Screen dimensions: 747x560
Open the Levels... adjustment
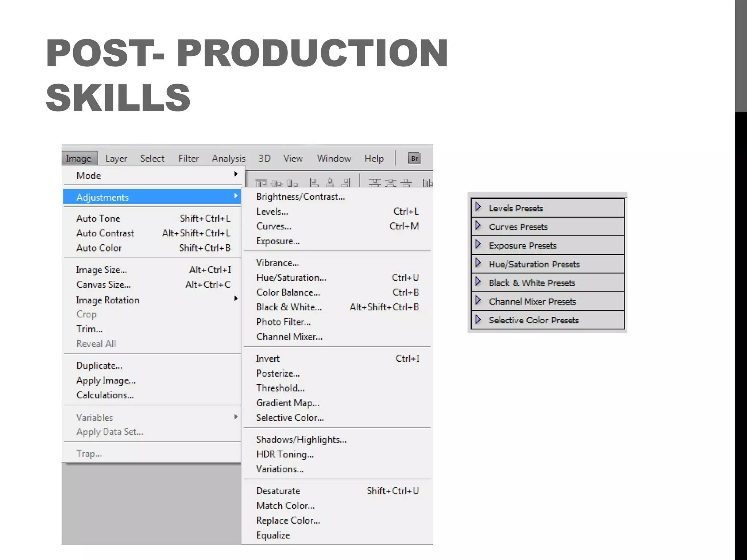pos(337,211)
